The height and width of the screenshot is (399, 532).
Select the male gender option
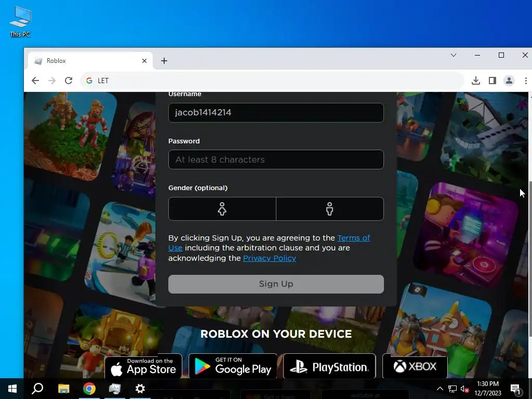point(330,209)
